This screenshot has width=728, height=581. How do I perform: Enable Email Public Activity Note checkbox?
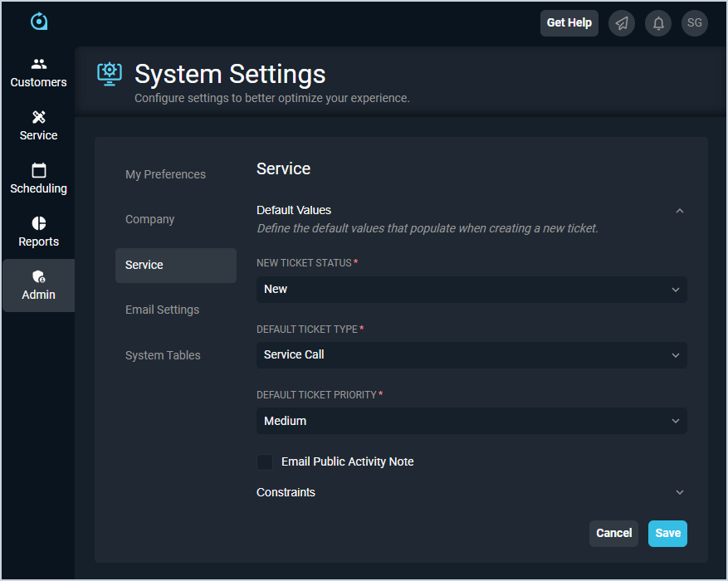tap(265, 462)
